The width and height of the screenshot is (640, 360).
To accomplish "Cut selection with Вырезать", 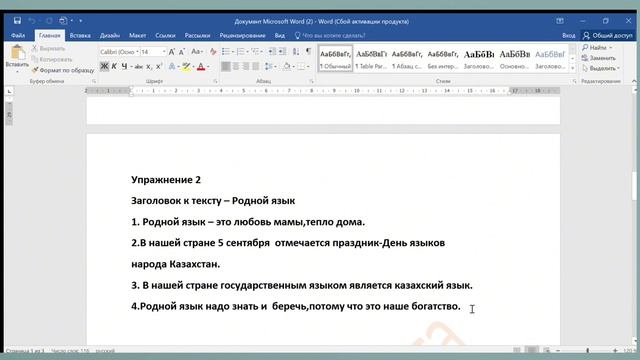I will [49, 49].
